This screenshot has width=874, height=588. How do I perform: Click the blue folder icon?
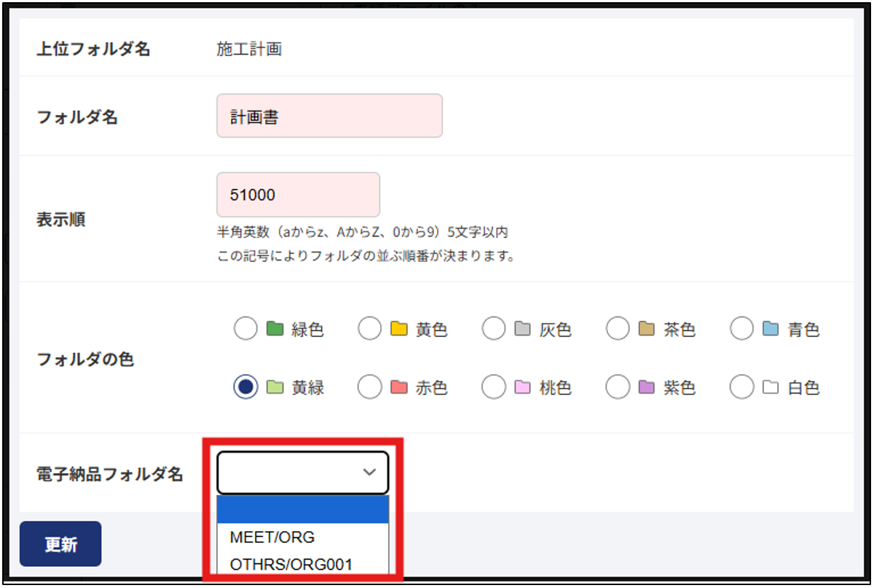(x=771, y=329)
